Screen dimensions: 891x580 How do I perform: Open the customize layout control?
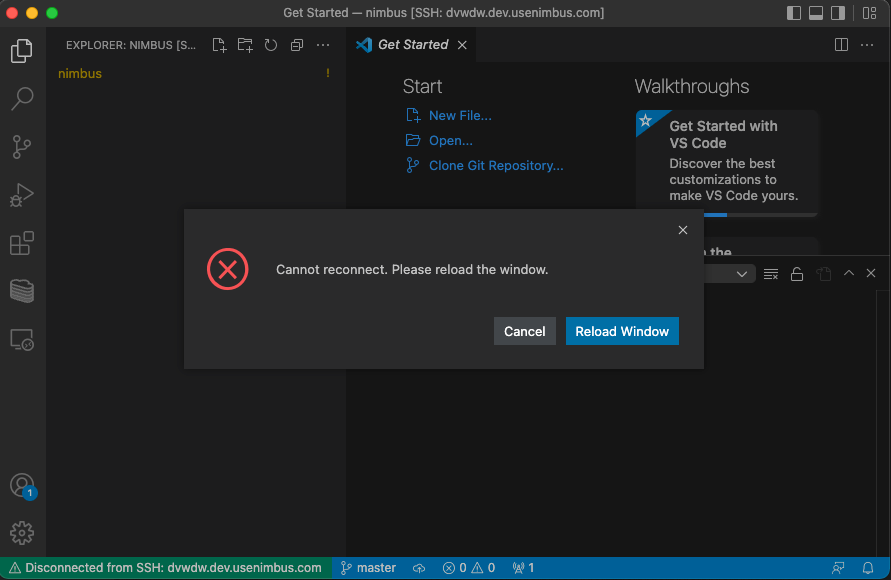pyautogui.click(x=869, y=12)
